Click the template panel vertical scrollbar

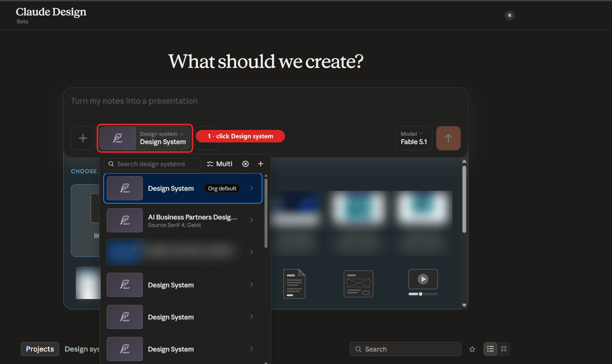tap(464, 199)
